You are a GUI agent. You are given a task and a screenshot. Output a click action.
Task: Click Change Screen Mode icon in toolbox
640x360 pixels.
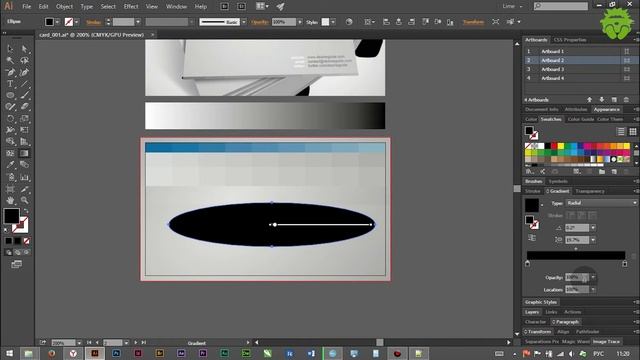point(16,264)
